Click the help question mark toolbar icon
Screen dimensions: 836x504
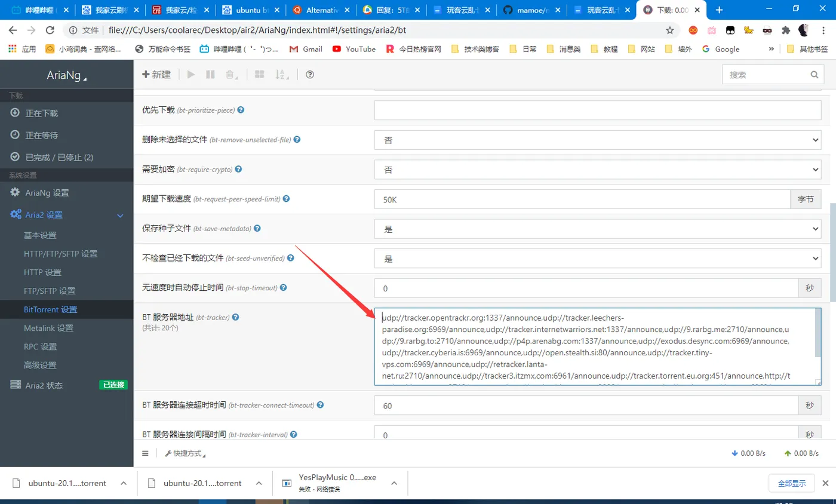pos(310,75)
